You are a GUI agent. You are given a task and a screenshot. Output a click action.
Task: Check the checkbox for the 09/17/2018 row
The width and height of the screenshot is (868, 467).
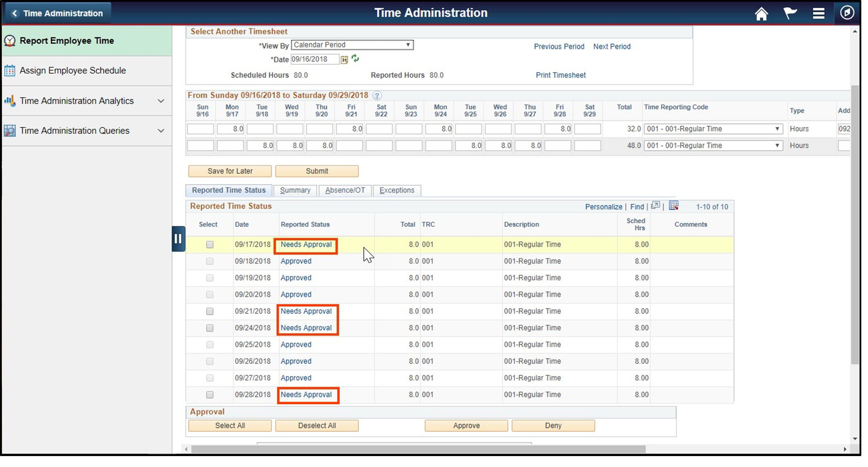tap(210, 244)
